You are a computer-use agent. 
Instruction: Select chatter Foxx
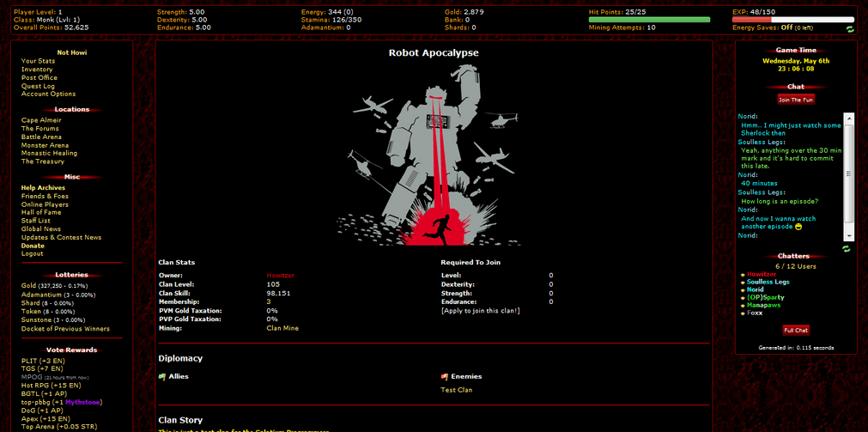click(x=755, y=313)
